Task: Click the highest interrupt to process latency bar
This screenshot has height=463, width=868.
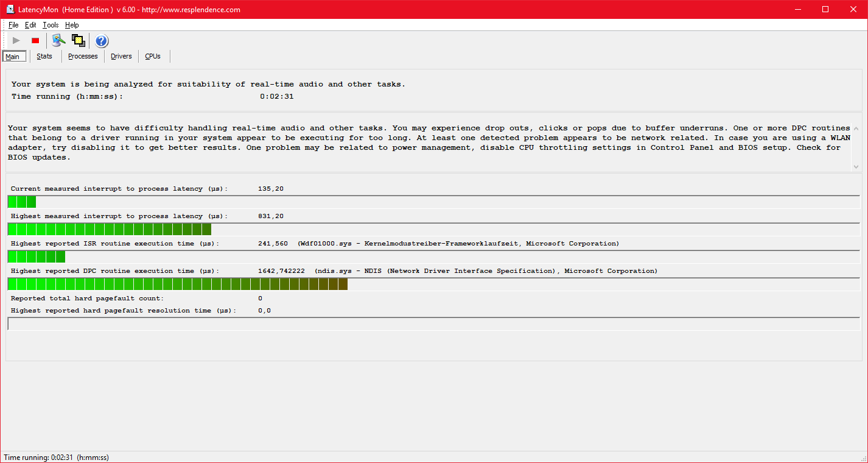Action: (434, 229)
